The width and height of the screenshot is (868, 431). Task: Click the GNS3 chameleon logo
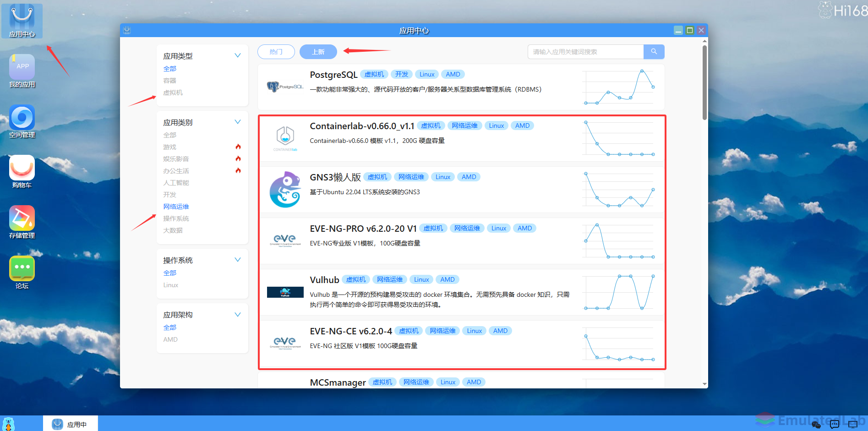coord(285,190)
